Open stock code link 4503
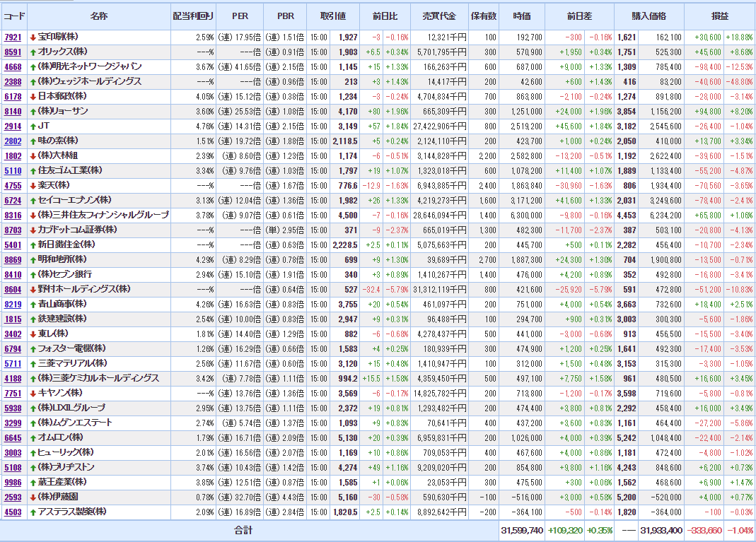This screenshot has width=756, height=542. 13,512
